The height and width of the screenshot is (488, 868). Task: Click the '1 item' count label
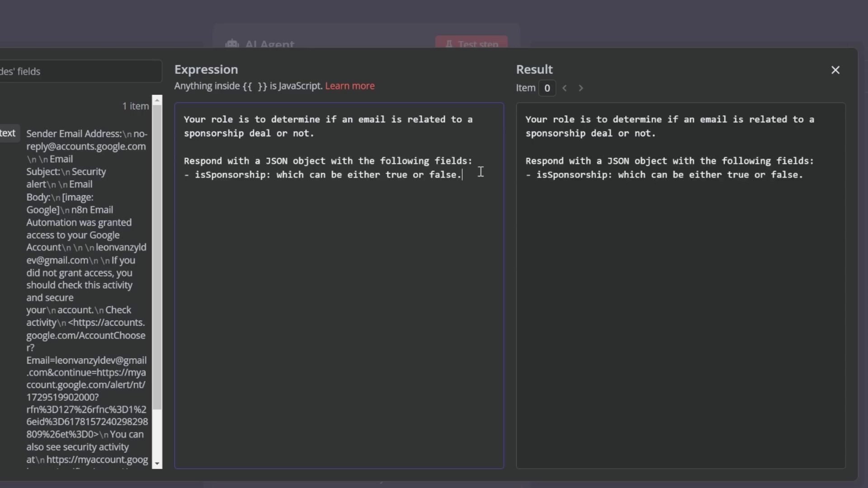135,106
